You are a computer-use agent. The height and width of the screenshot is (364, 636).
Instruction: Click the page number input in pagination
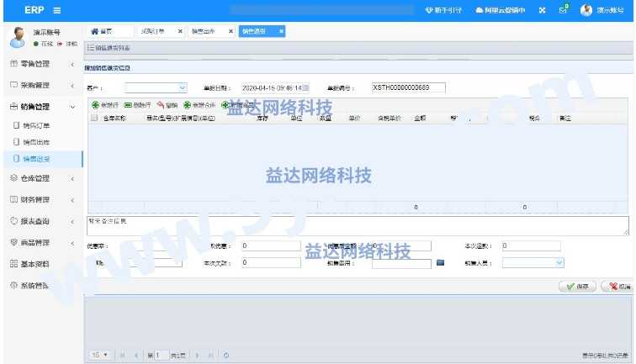(161, 355)
